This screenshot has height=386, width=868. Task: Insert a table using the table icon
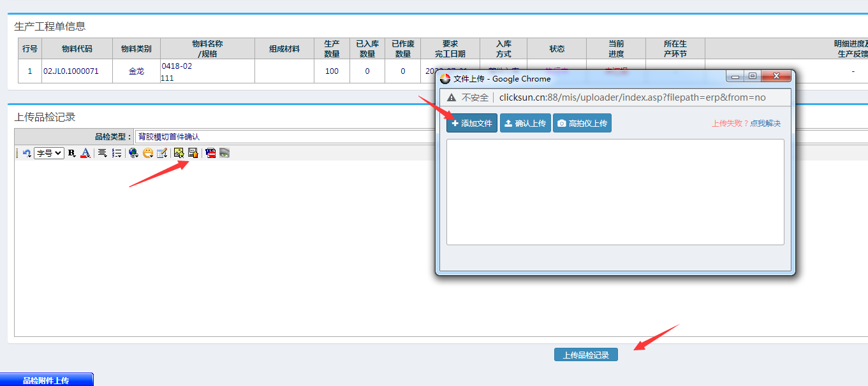click(x=162, y=153)
